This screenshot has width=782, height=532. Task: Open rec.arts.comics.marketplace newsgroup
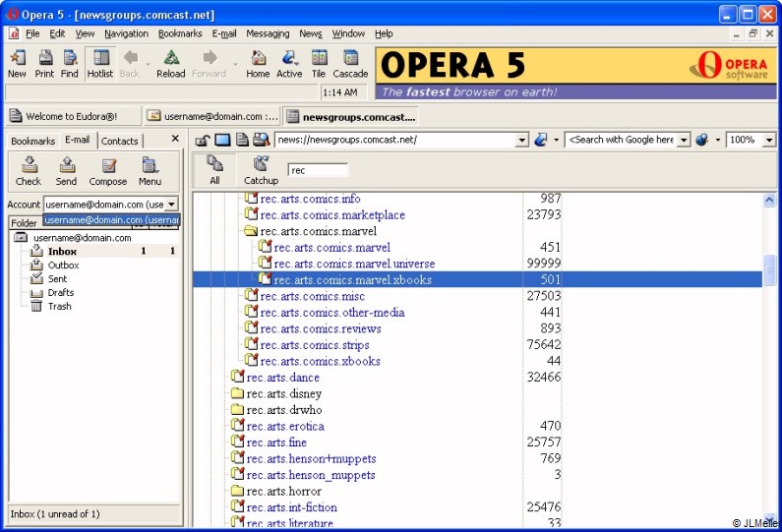pos(332,215)
